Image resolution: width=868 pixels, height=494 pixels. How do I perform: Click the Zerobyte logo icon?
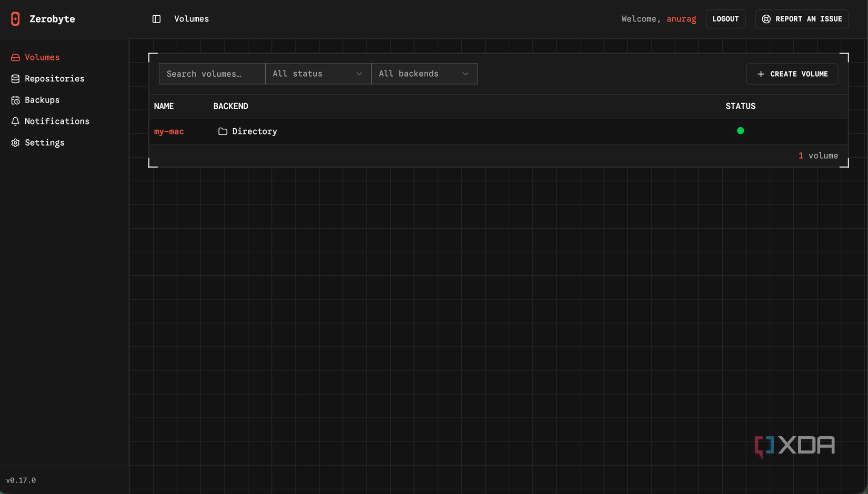[16, 18]
